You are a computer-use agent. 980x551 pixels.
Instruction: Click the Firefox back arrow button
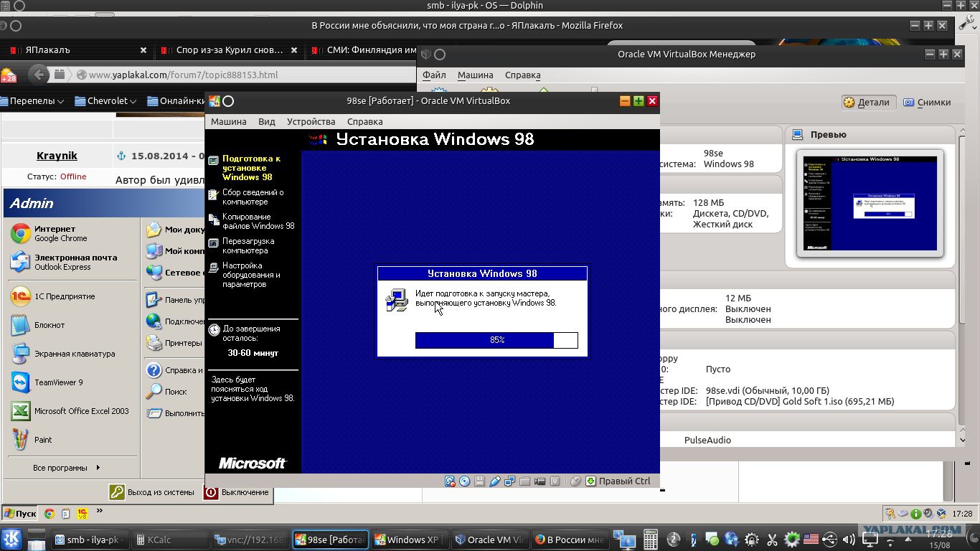[39, 75]
